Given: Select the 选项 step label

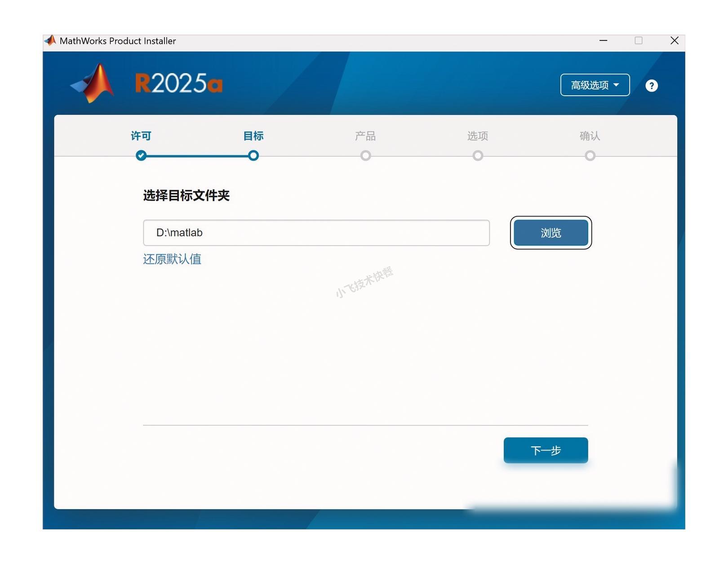Looking at the screenshot, I should pyautogui.click(x=478, y=136).
